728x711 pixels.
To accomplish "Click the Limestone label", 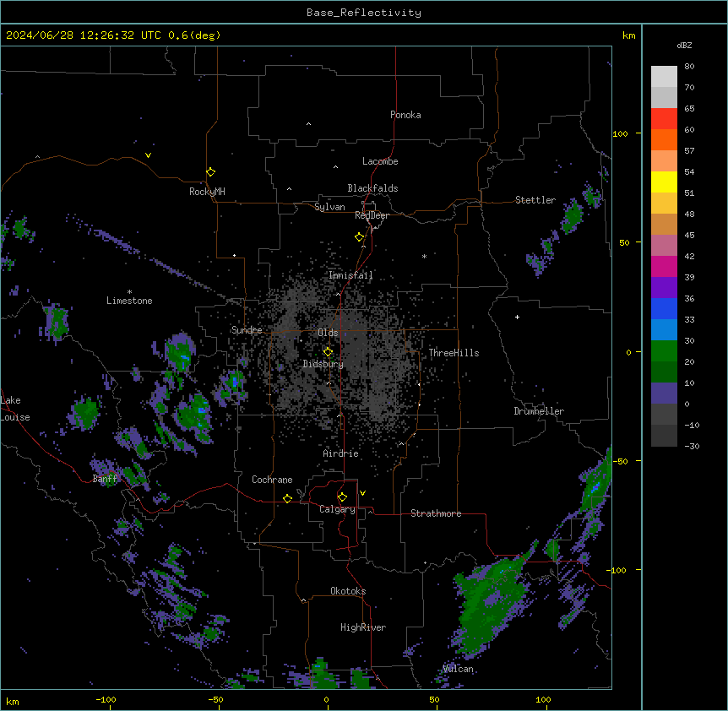I will [129, 301].
